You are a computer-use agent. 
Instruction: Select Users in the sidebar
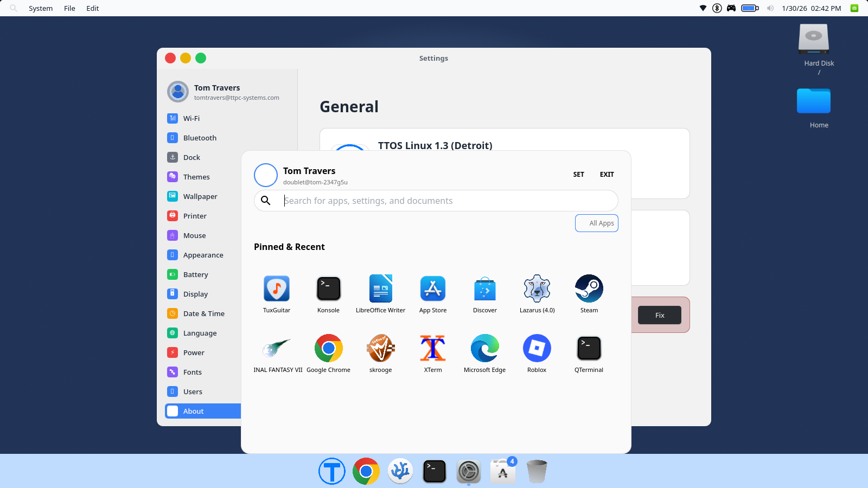[203, 391]
